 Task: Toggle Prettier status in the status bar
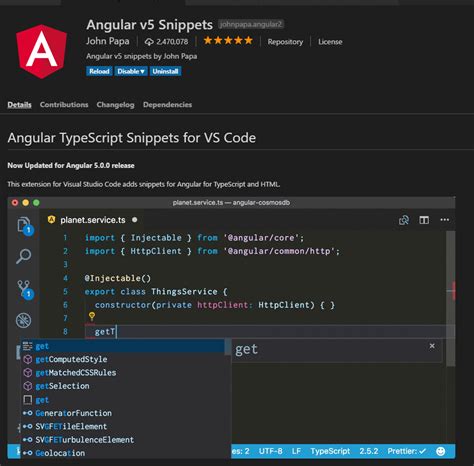tap(406, 451)
